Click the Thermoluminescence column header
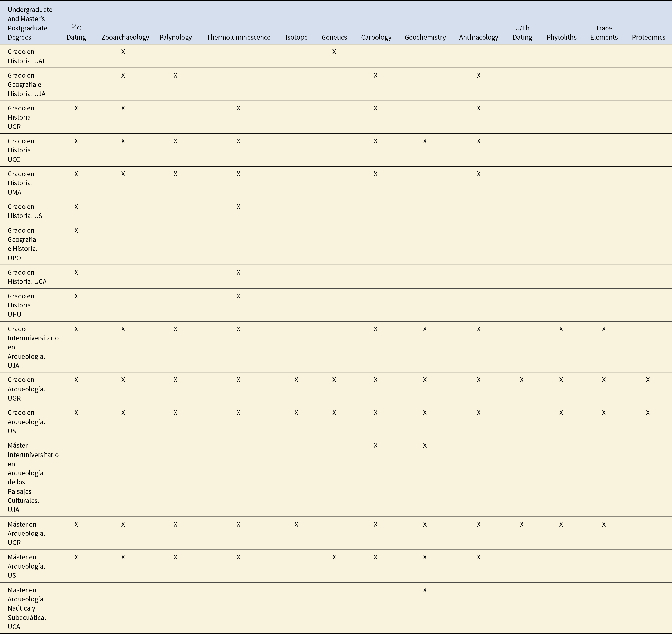Screen dimensions: 672x634 tap(238, 37)
